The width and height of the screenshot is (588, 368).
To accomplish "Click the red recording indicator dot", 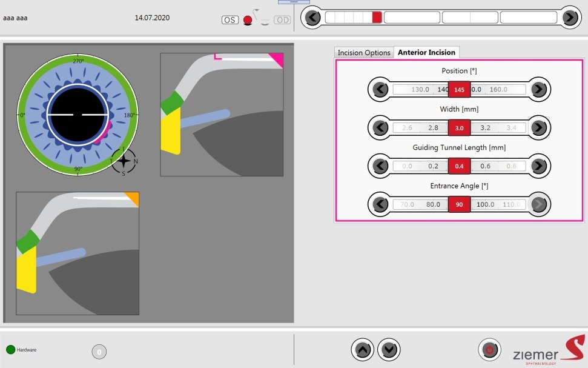I will coord(248,20).
